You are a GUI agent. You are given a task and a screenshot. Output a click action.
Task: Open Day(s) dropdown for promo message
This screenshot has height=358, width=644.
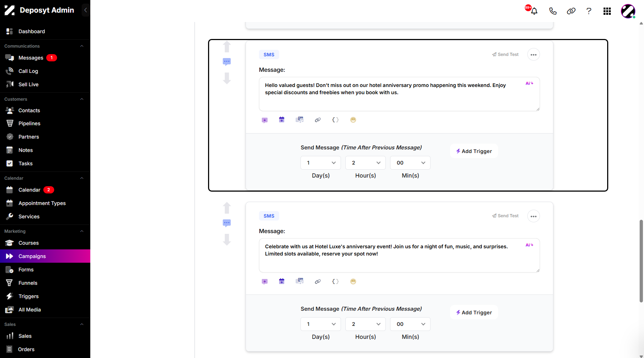[321, 163]
